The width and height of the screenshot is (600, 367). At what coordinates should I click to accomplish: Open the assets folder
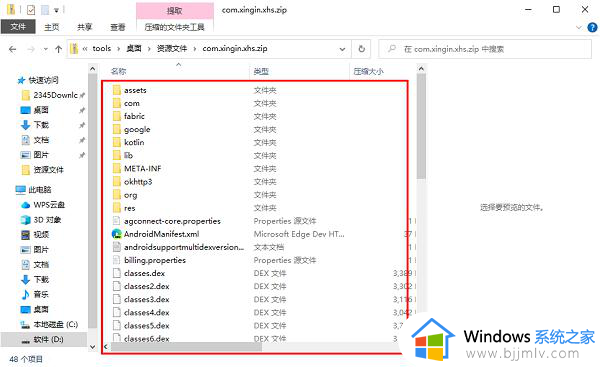(x=135, y=90)
